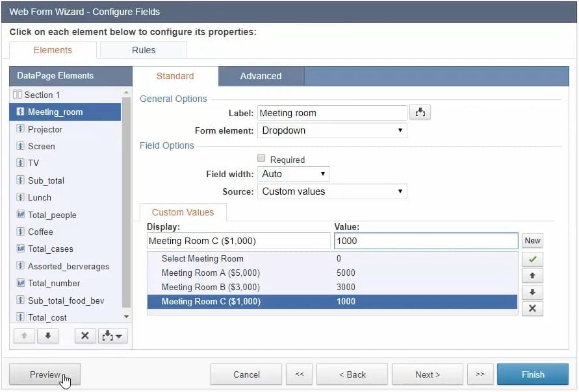Click the DataPage Elements list scrollbar
Screen dimensions: 579x392
pos(126,201)
